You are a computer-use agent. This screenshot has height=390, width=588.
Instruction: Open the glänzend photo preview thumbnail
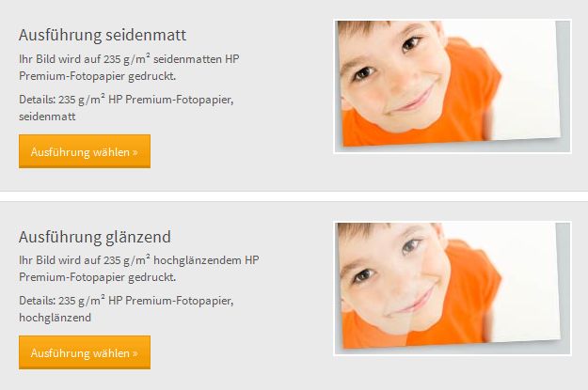[453, 289]
